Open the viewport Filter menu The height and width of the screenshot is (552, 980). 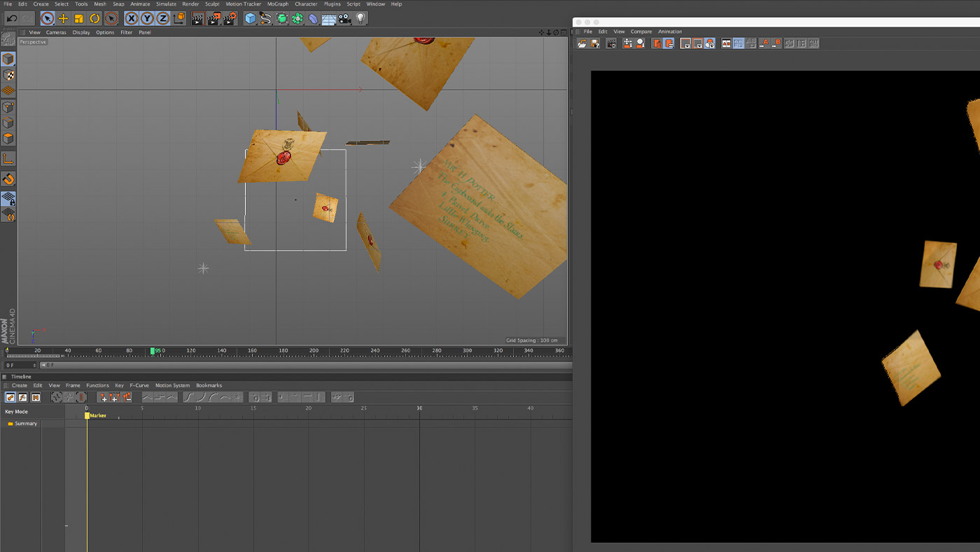click(127, 32)
